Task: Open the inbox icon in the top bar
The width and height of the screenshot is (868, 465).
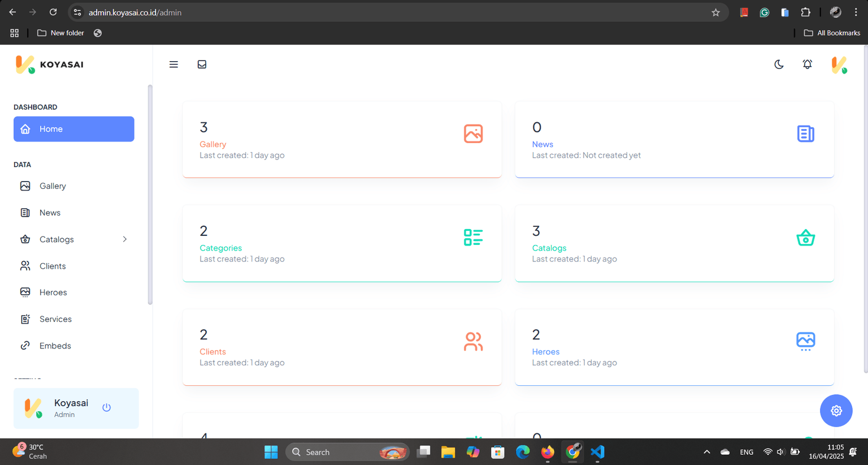Action: coord(202,64)
